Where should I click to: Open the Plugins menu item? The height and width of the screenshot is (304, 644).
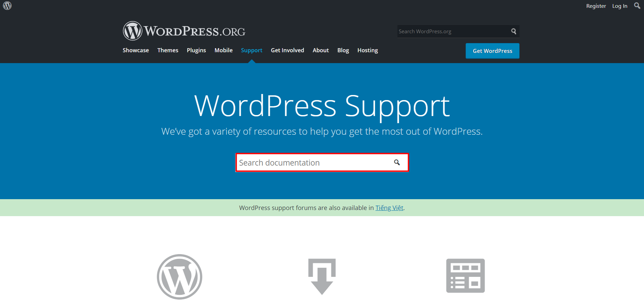196,50
